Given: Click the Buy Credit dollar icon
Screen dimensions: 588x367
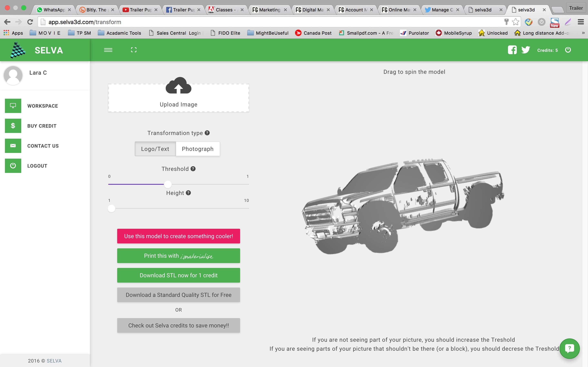Looking at the screenshot, I should click(13, 126).
